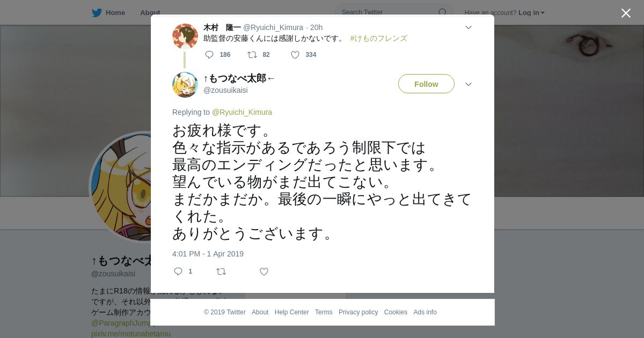Click the reply icon on the main tweet
Image resolution: width=644 pixels, height=338 pixels.
click(178, 271)
